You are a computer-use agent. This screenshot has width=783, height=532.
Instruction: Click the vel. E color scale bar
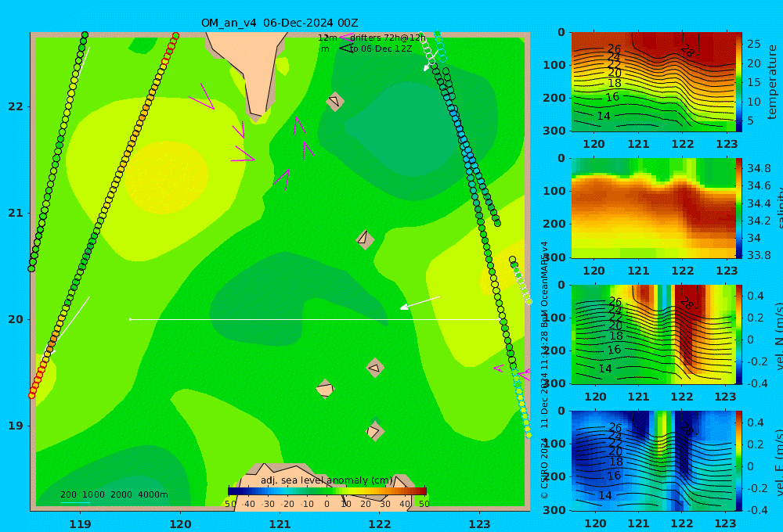pos(739,461)
